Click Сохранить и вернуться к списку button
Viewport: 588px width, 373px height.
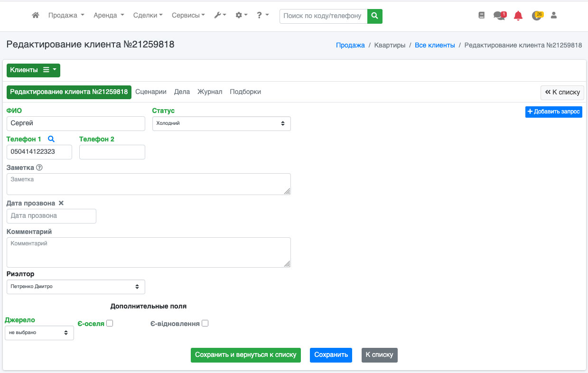[245, 355]
